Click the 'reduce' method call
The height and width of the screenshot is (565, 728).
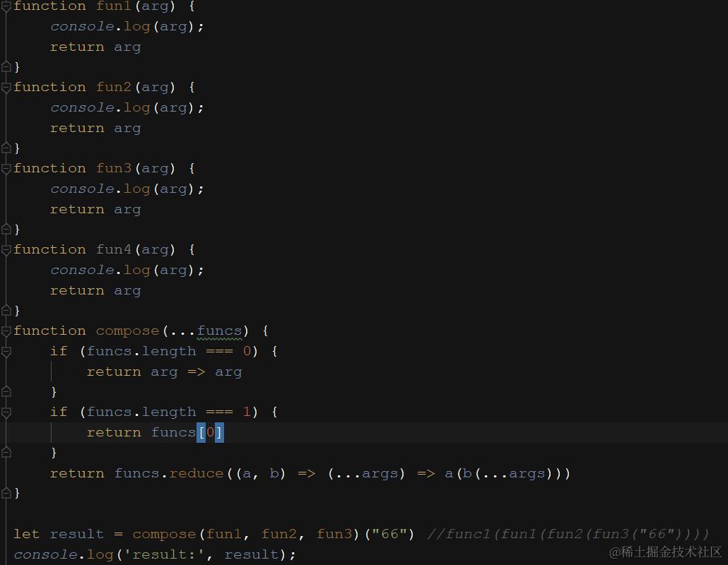(x=196, y=473)
